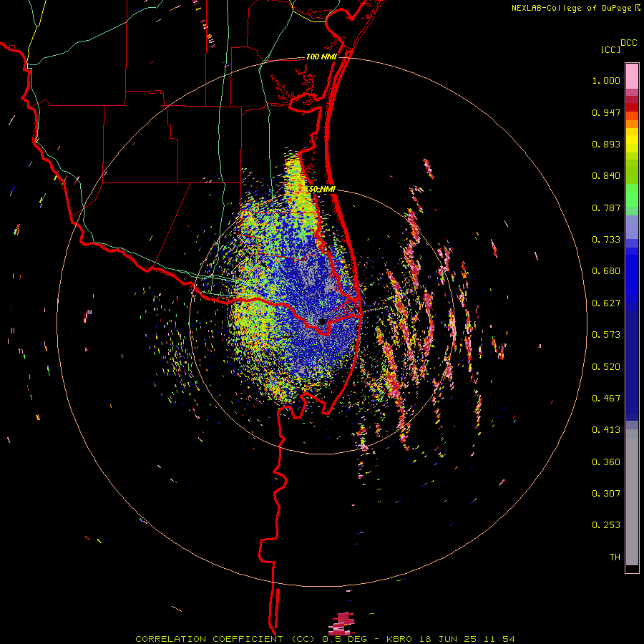Click the [CC] label above color scale
This screenshot has height=644, width=644.
click(x=610, y=49)
